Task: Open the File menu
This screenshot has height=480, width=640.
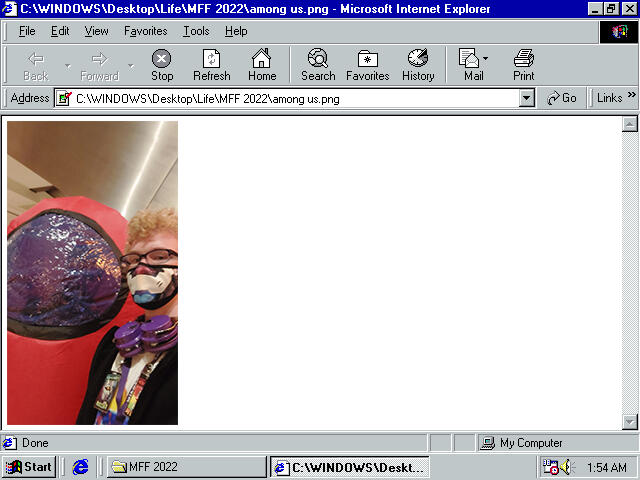Action: 27,31
